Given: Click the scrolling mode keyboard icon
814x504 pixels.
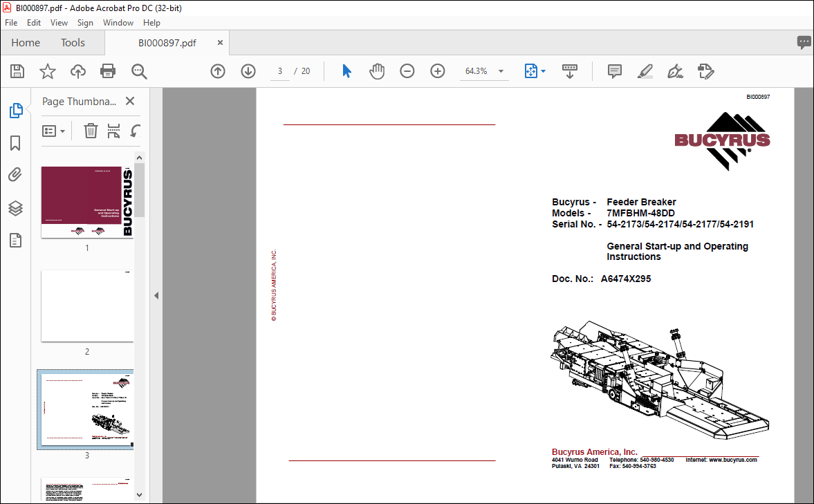Looking at the screenshot, I should [x=569, y=71].
